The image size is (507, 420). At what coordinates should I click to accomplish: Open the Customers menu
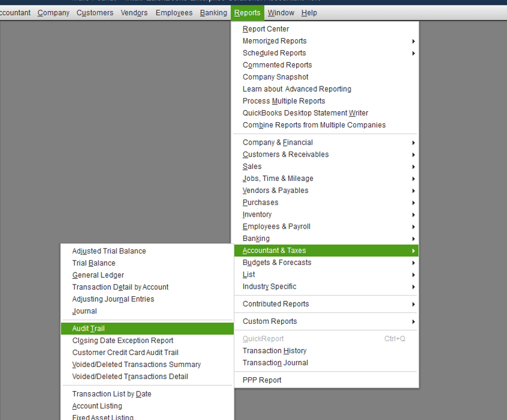(x=94, y=13)
